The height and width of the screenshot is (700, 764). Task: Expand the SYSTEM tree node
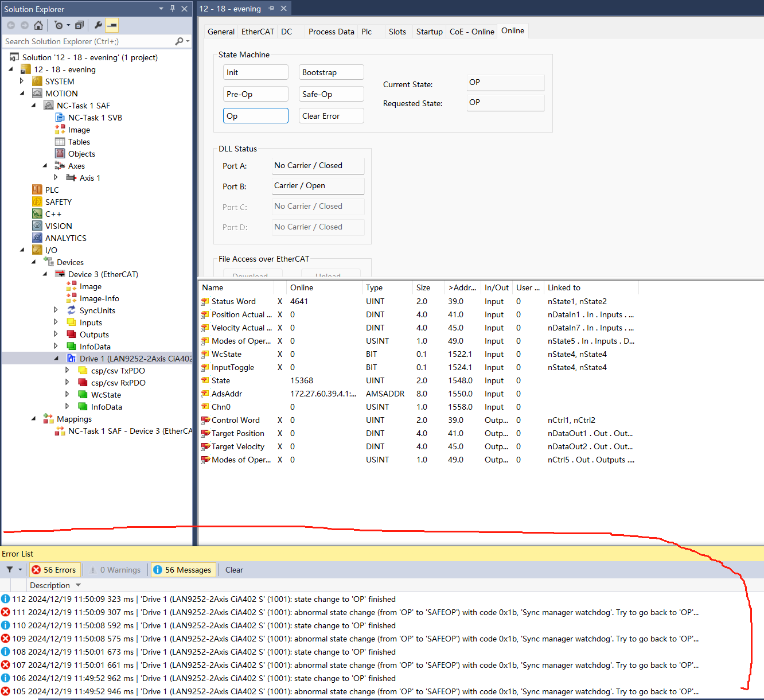tap(22, 81)
